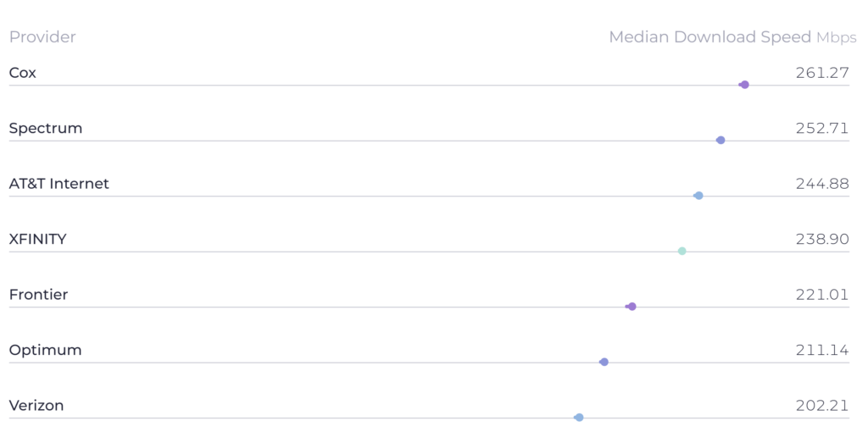This screenshot has width=868, height=432.
Task: Select the Frontier purple data dot
Action: click(x=632, y=307)
